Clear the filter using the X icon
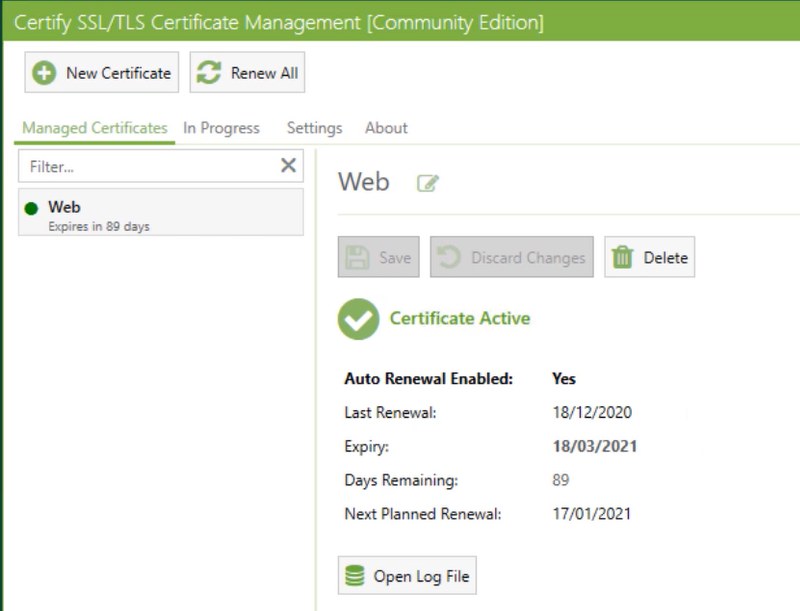 coord(290,165)
